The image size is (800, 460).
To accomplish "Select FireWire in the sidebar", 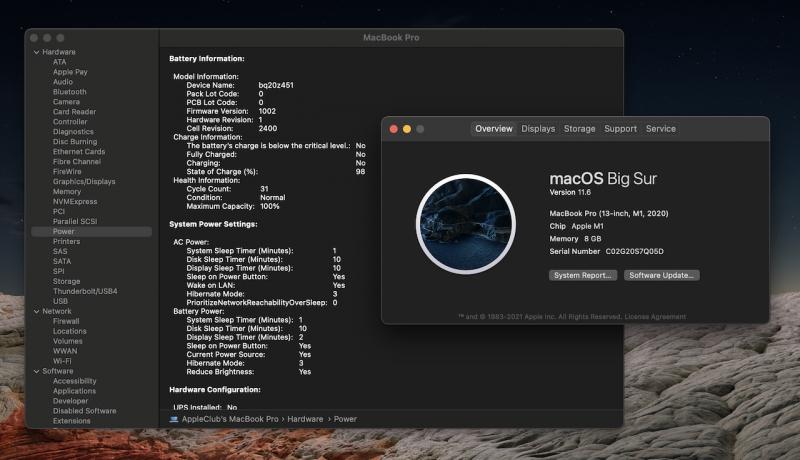I will (x=67, y=171).
